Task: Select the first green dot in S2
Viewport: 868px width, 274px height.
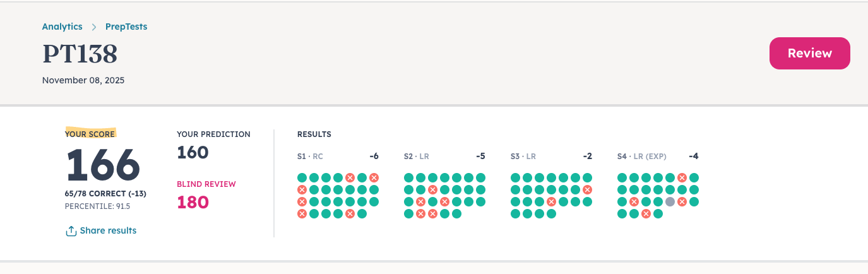Action: coord(408,178)
